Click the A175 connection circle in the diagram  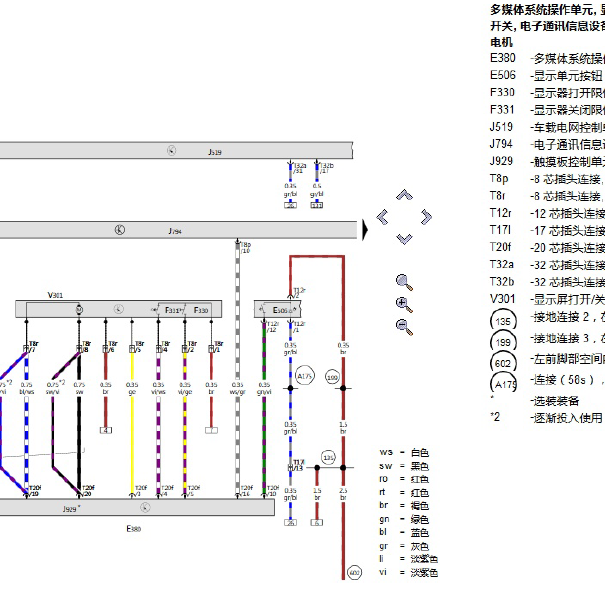point(305,375)
